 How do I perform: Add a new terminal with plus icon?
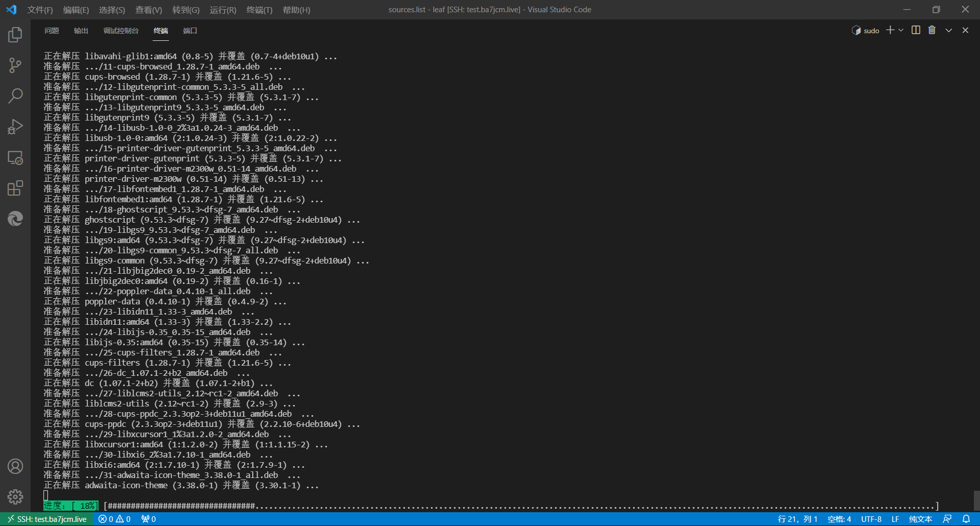[x=890, y=30]
